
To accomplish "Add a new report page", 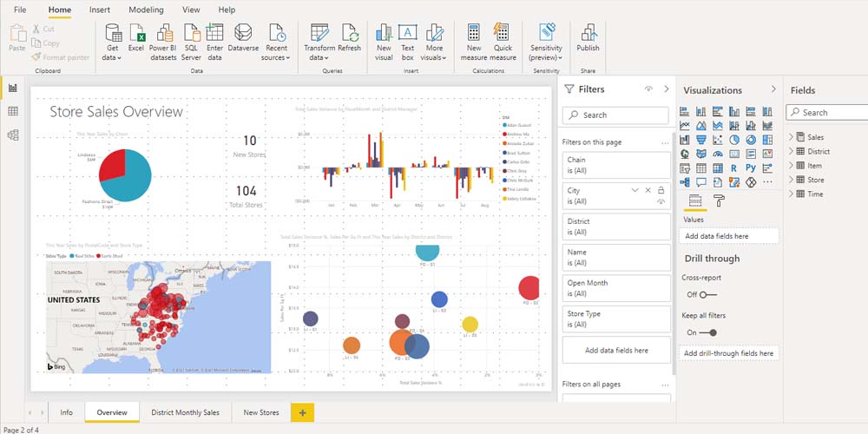I will [302, 412].
